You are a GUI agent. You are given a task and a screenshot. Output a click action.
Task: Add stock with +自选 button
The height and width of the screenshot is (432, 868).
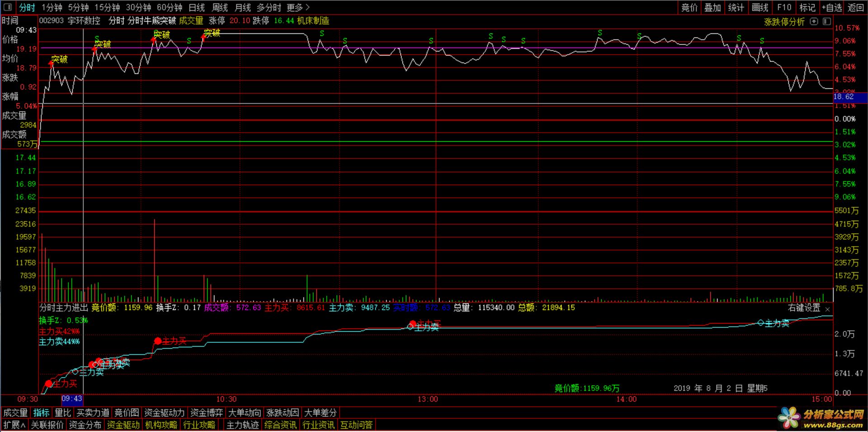click(x=832, y=8)
